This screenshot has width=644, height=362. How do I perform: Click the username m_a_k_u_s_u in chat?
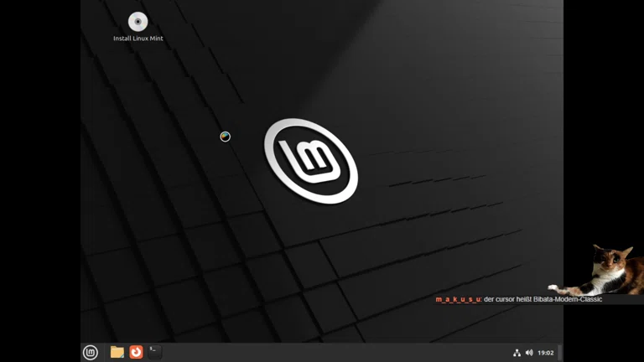pos(458,299)
